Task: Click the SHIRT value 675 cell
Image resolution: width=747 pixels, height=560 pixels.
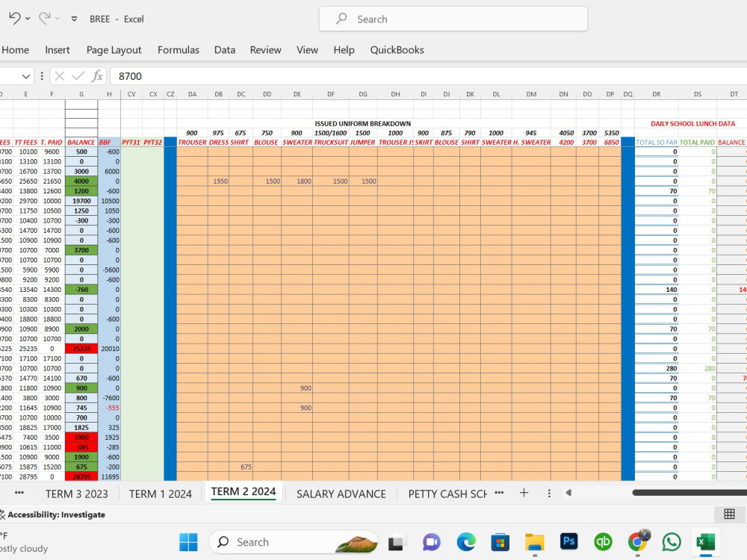Action: click(x=241, y=467)
